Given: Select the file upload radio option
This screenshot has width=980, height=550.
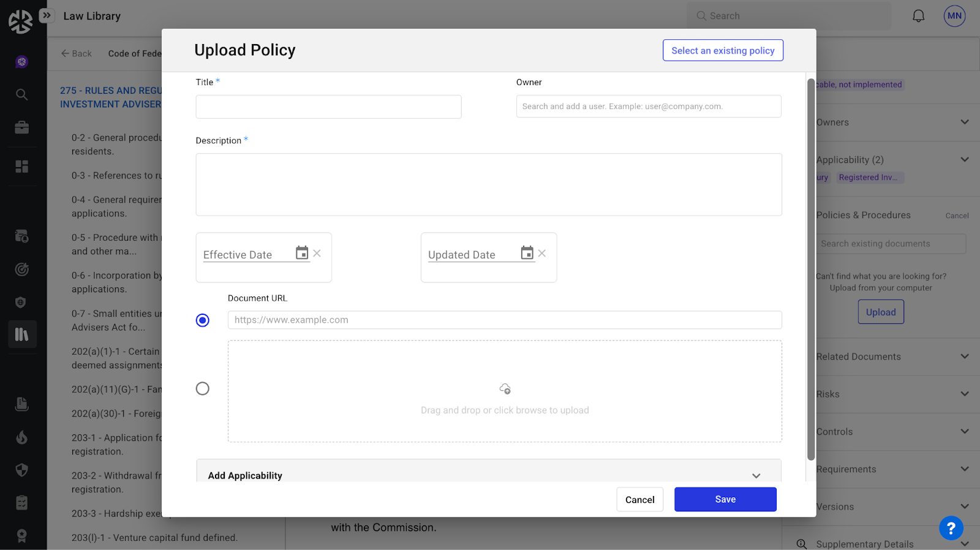Looking at the screenshot, I should tap(203, 389).
